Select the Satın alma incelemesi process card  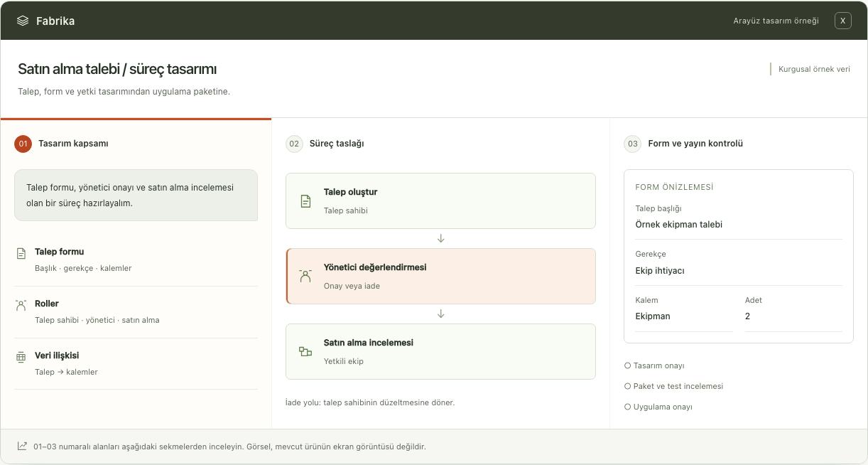440,352
